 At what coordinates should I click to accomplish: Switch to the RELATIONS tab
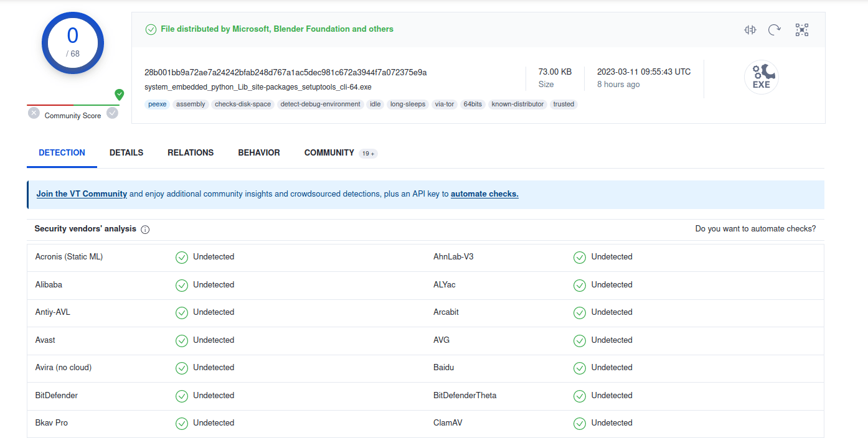tap(191, 152)
